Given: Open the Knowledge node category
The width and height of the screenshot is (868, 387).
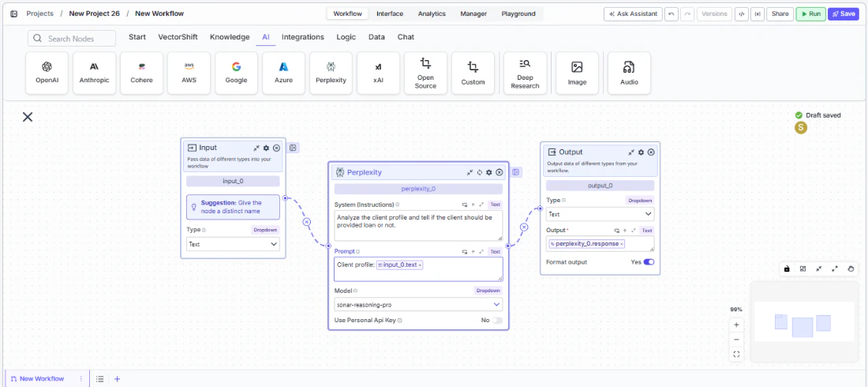Looking at the screenshot, I should [x=230, y=37].
